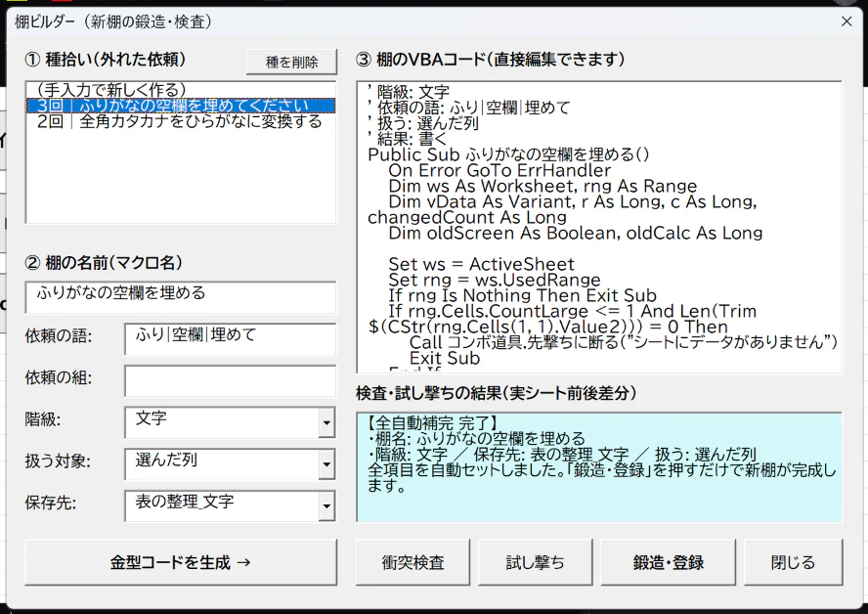Viewport: 868px width, 614px height.
Task: Click the 鍛造・登録 button
Action: pos(669,562)
